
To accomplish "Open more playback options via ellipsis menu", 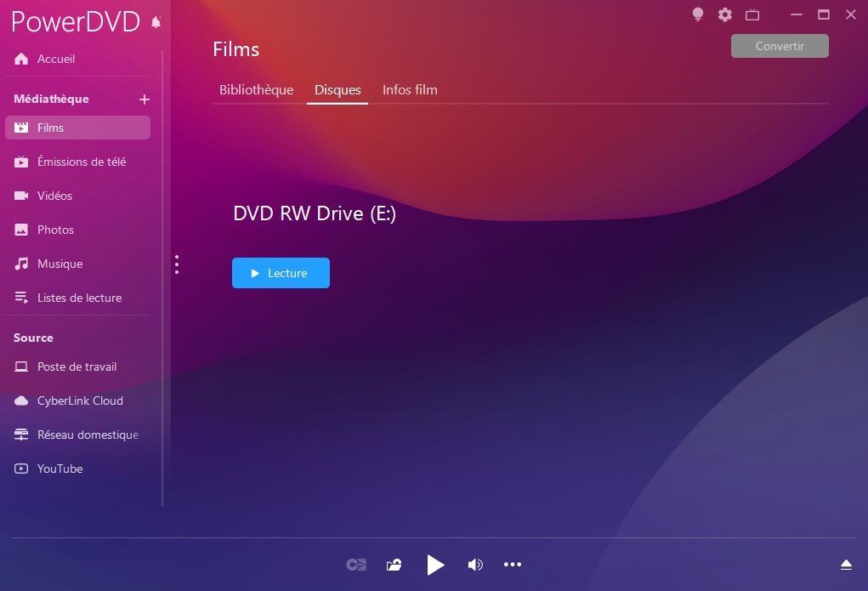I will [x=513, y=564].
